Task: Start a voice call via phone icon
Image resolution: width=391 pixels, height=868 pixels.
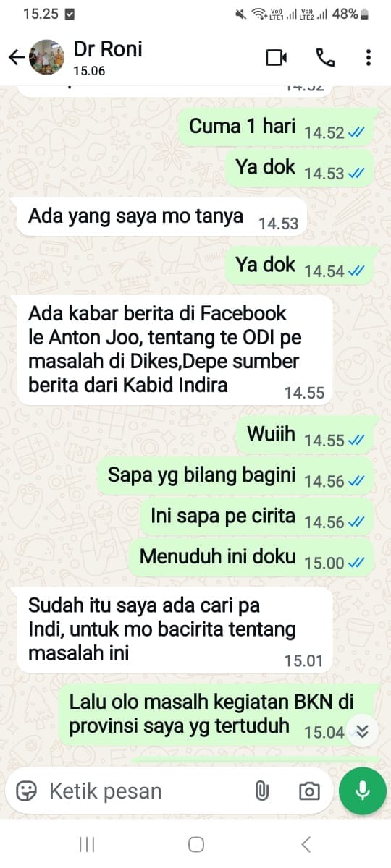Action: (x=324, y=58)
